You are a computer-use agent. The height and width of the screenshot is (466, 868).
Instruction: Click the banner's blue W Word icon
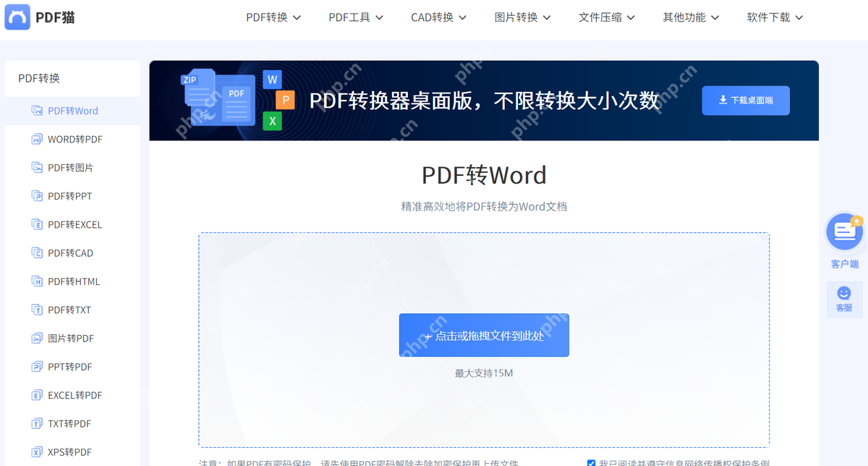click(273, 79)
